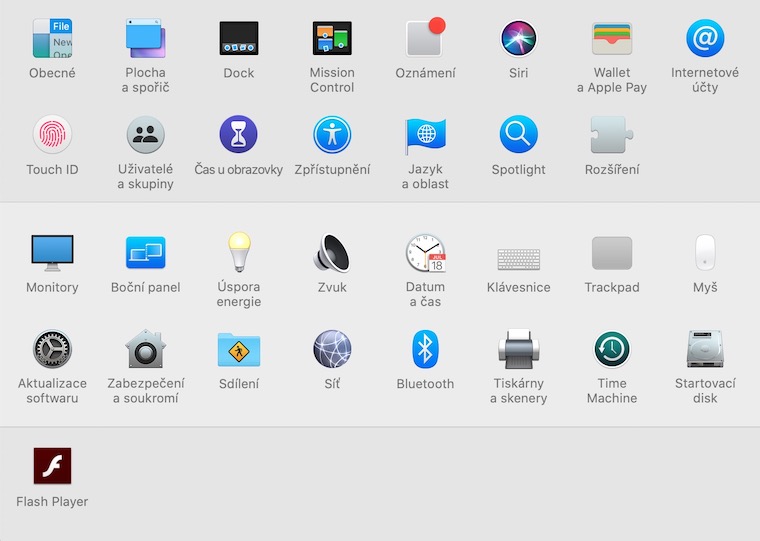The height and width of the screenshot is (541, 760).
Task: Open Úspora energie lightbulb icon
Action: click(x=239, y=252)
